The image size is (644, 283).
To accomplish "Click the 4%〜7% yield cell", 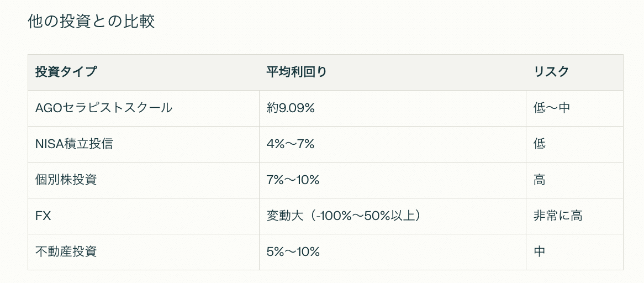I will 392,144.
